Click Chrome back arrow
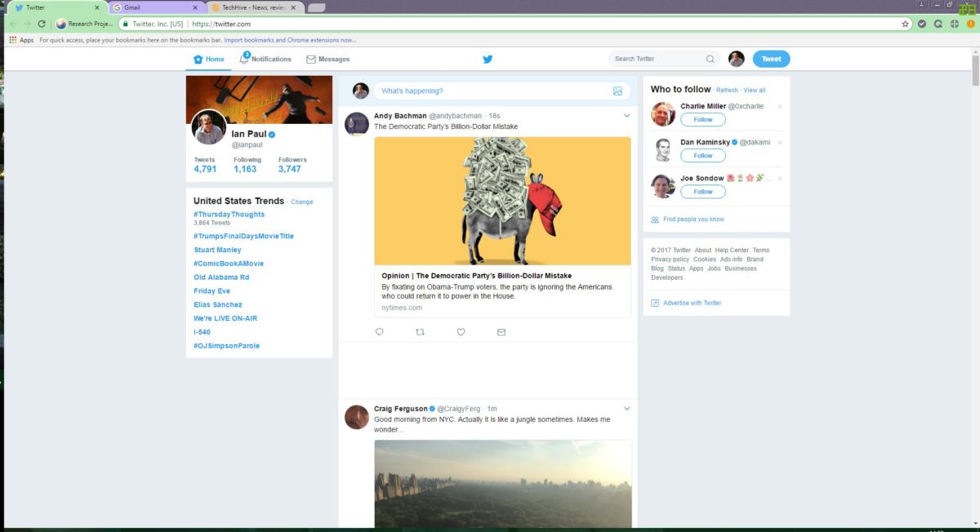Screen dimensions: 980x532 click(12, 24)
